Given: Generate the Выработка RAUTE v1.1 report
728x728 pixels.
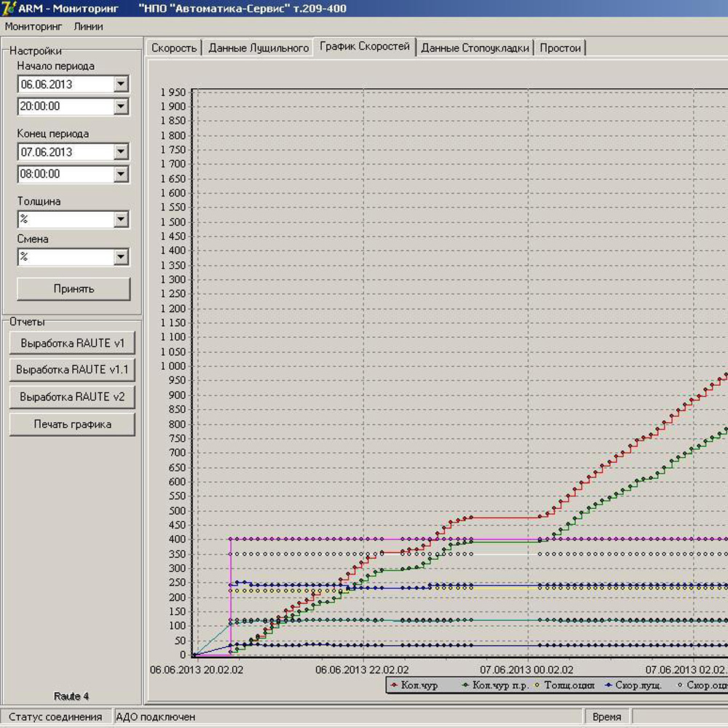Looking at the screenshot, I should coord(72,370).
